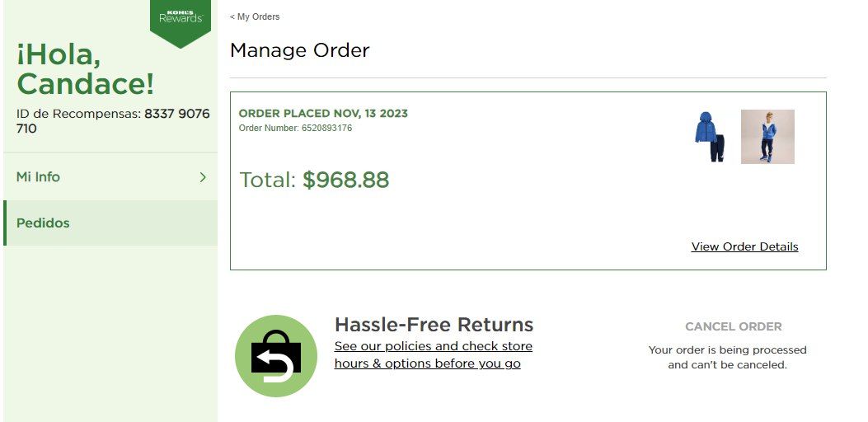
Task: Click the ¡Hola, Candace! greeting
Action: tap(85, 69)
